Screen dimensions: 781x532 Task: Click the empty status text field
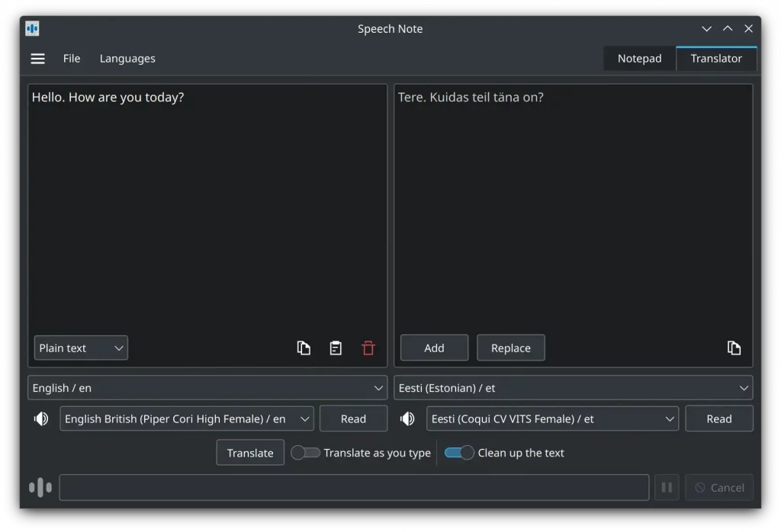coord(354,487)
